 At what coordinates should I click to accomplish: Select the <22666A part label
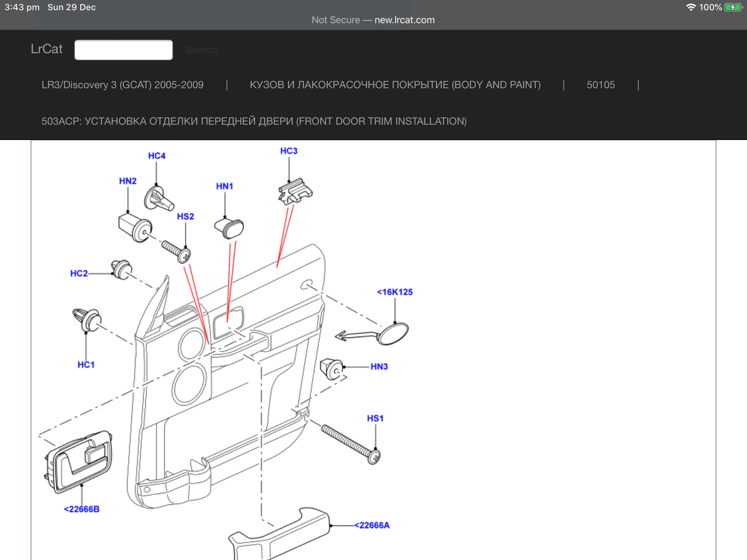(x=372, y=525)
